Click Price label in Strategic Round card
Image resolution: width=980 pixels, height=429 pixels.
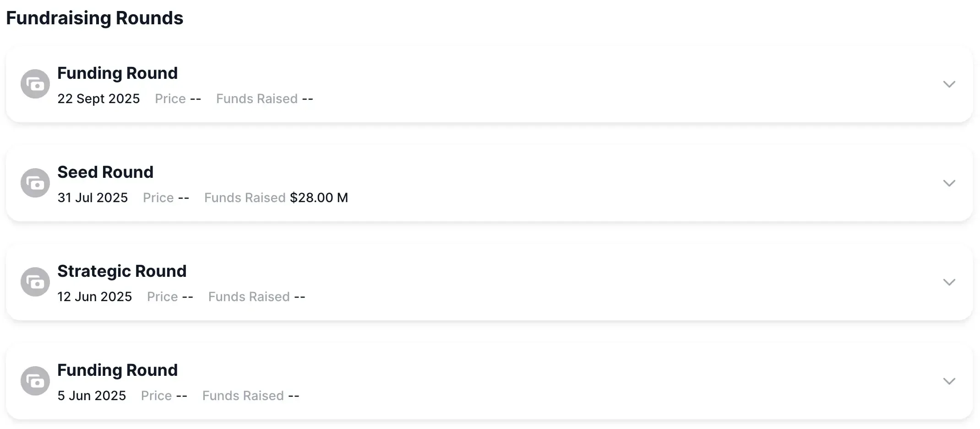tap(162, 297)
